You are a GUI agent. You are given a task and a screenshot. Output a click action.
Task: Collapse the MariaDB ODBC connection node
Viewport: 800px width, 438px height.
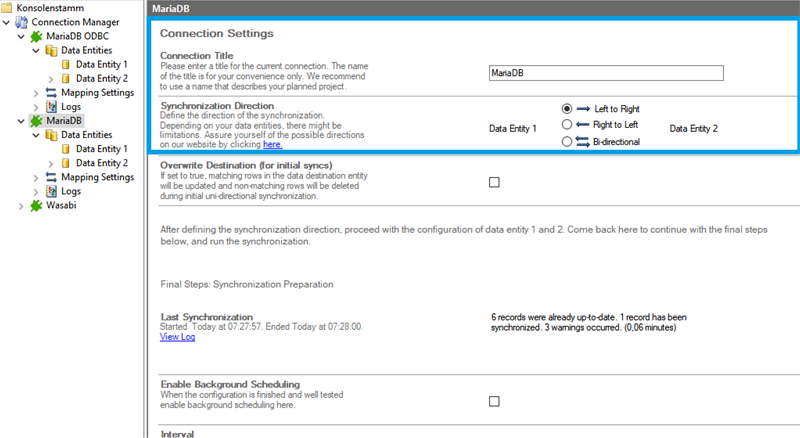22,37
